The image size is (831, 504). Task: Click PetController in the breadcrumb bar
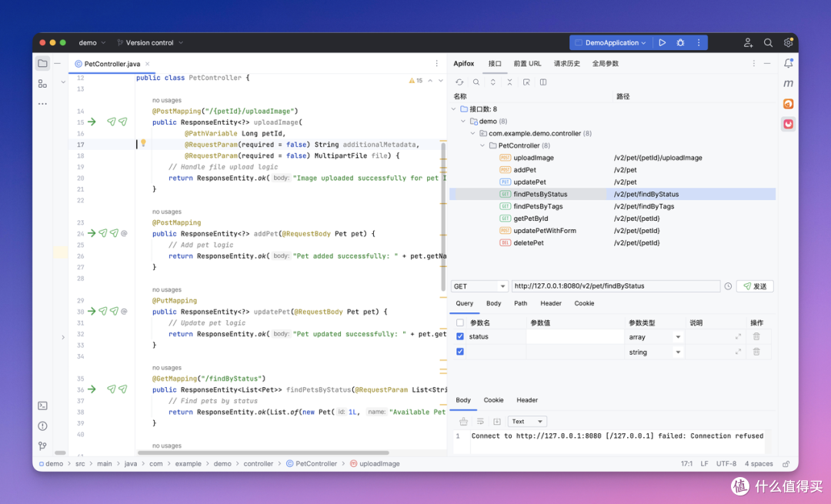tap(312, 464)
